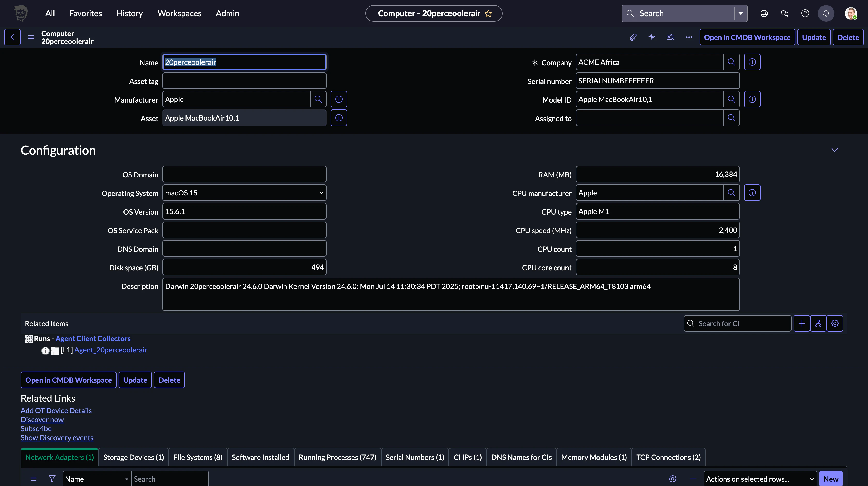The height and width of the screenshot is (486, 868).
Task: Look up Model ID using magnifier icon
Action: 731,99
